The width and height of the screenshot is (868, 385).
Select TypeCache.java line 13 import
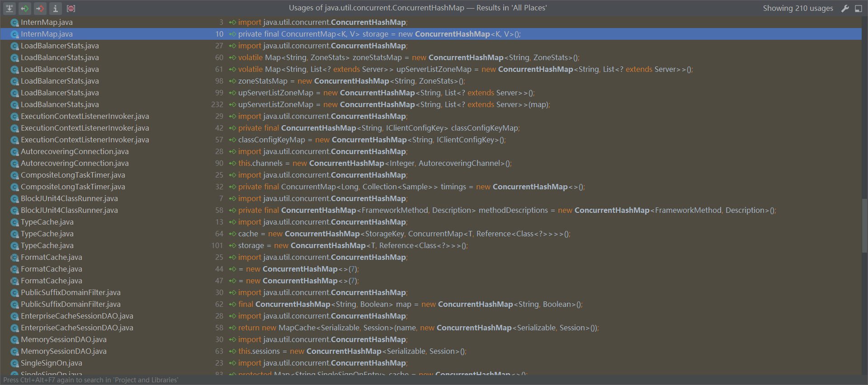tap(431, 222)
